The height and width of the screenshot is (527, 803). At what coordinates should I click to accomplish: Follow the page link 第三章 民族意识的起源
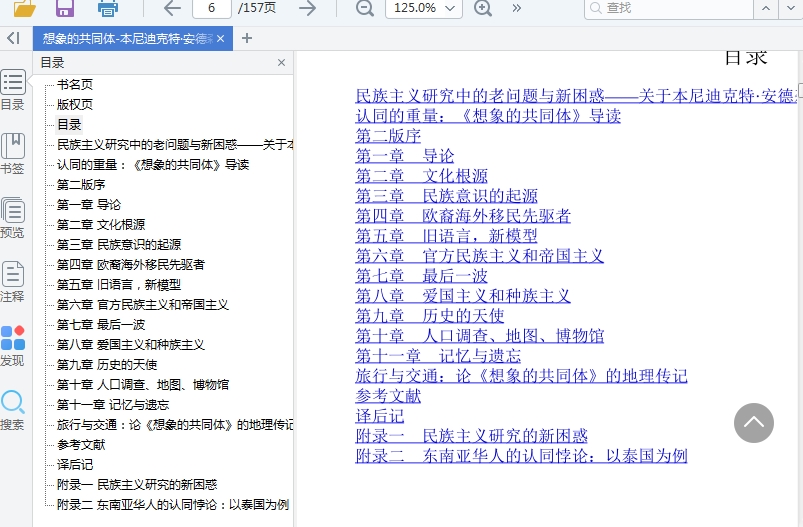point(447,196)
